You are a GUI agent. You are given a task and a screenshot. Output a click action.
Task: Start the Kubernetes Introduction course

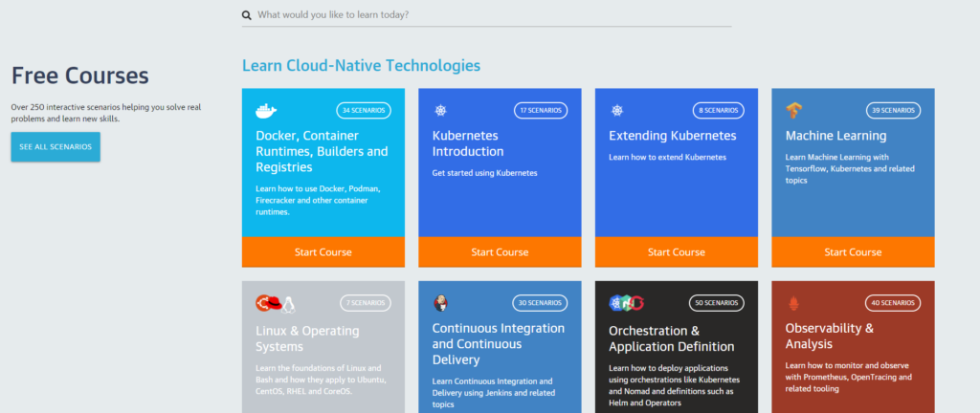pyautogui.click(x=500, y=252)
